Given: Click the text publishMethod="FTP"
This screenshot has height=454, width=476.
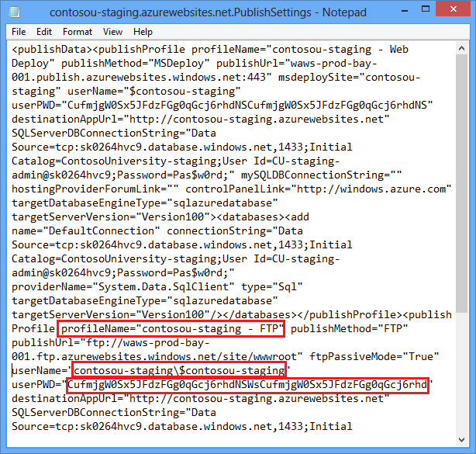Looking at the screenshot, I should (x=350, y=328).
